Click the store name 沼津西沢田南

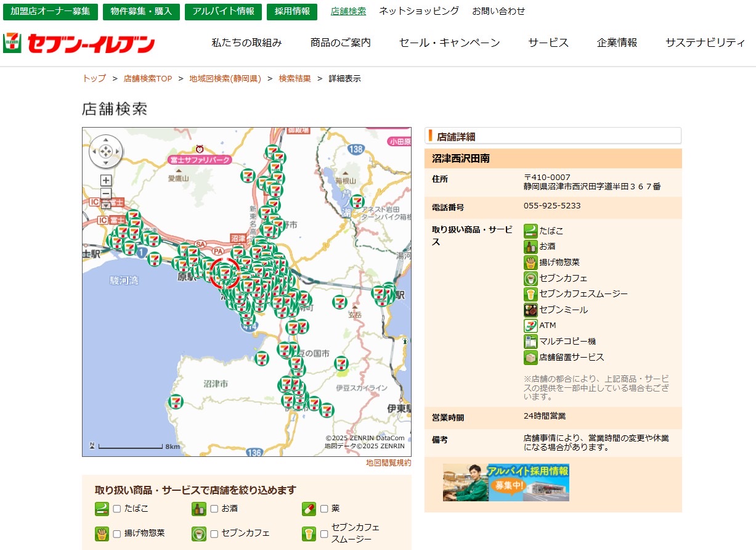pyautogui.click(x=461, y=158)
